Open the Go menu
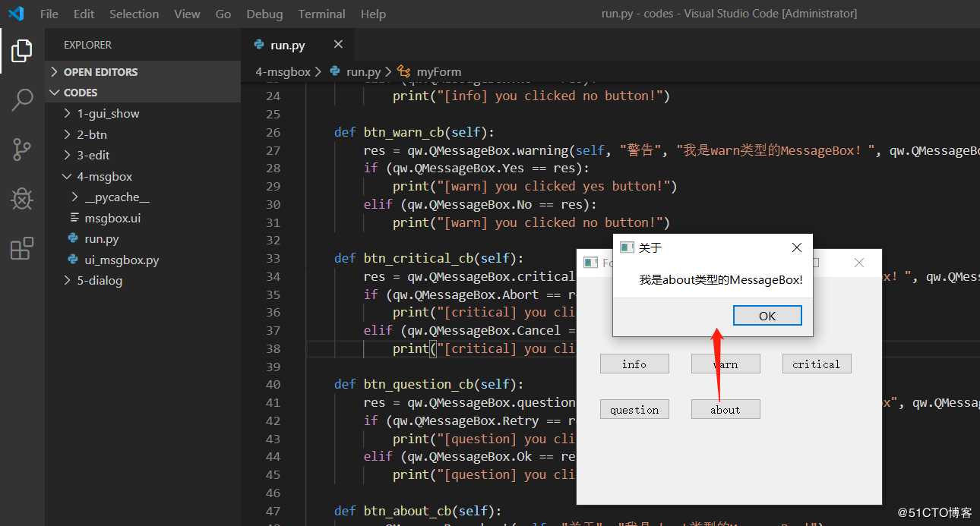Screen dimensions: 980x526 click(x=223, y=14)
